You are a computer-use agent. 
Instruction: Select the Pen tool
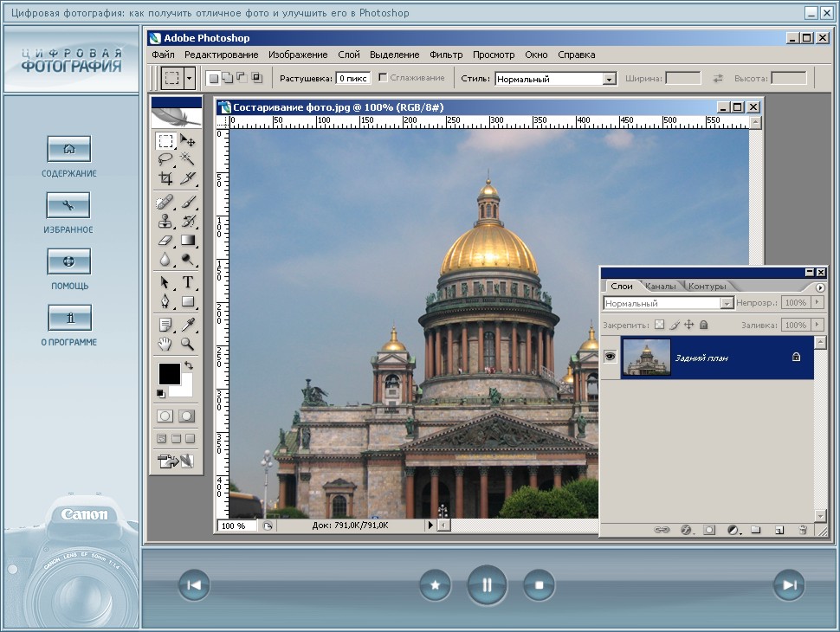click(165, 301)
